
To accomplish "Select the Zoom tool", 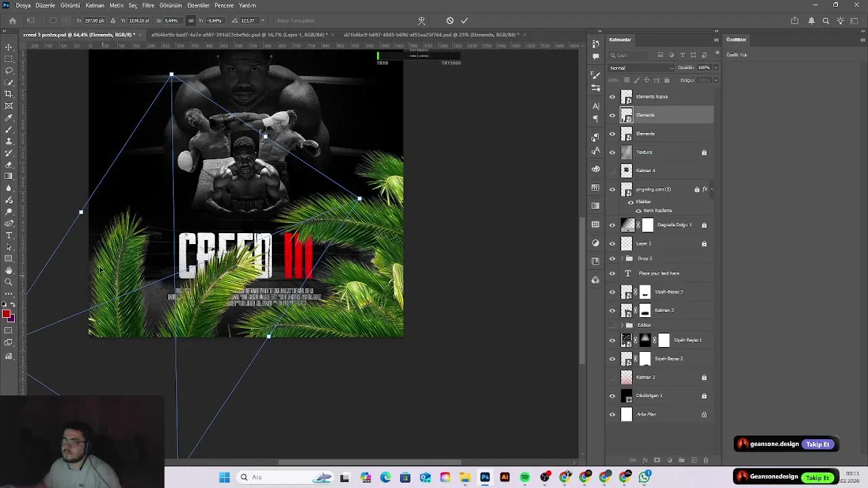I will pos(9,282).
